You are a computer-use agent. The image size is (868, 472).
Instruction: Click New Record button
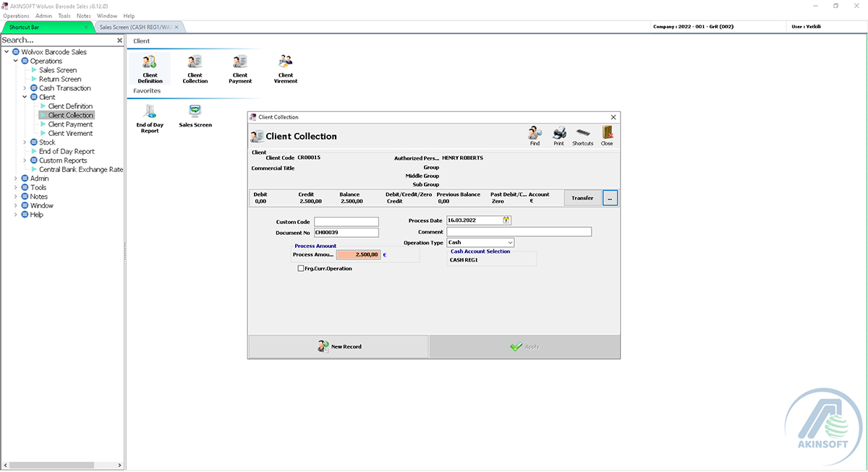pyautogui.click(x=339, y=347)
